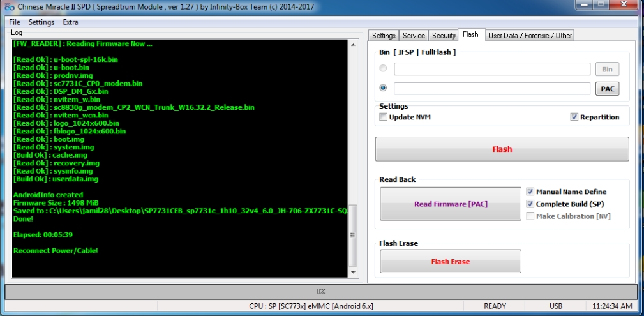Switch to the Security tab

(x=444, y=36)
